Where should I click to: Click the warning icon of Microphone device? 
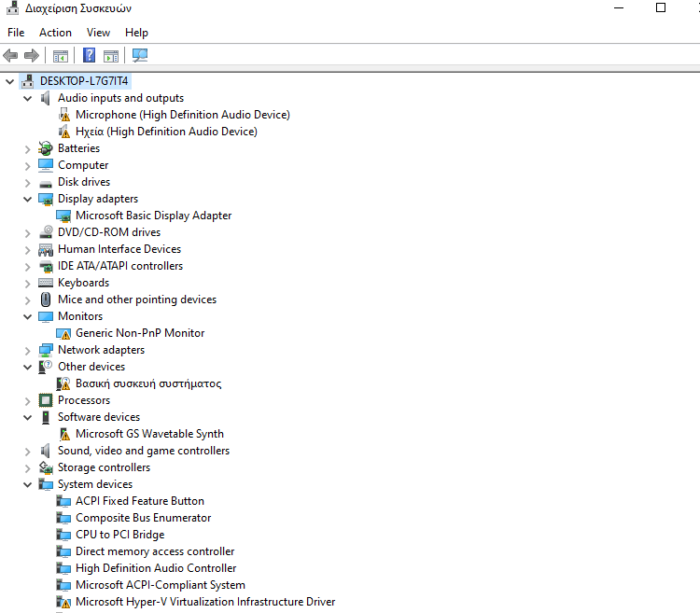click(64, 115)
